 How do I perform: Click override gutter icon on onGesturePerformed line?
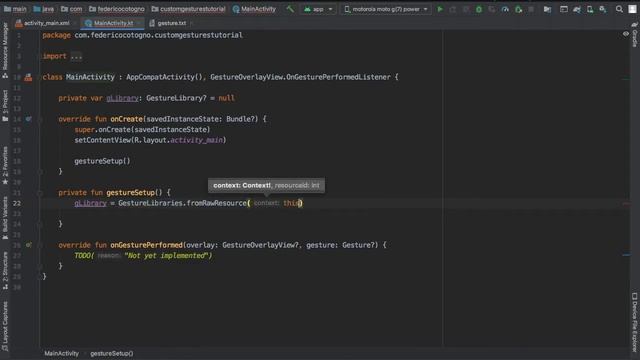point(28,245)
